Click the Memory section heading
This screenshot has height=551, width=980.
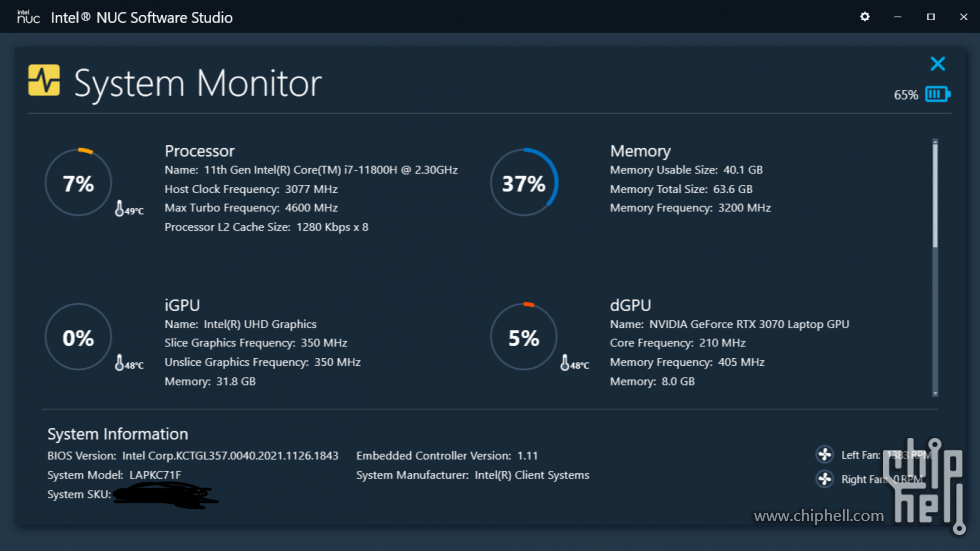[x=640, y=151]
